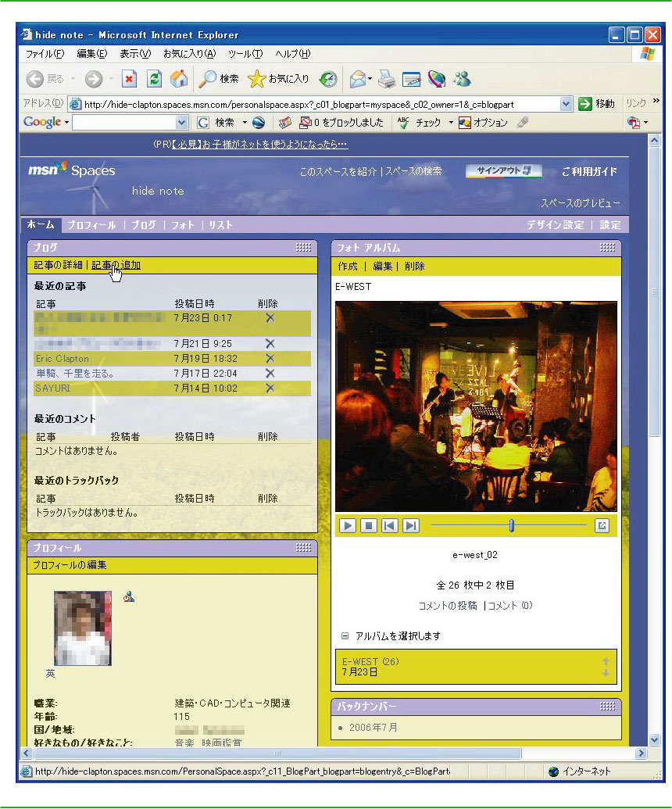Print the page with printer icon
Image resolution: width=672 pixels, height=809 pixels.
click(x=386, y=79)
